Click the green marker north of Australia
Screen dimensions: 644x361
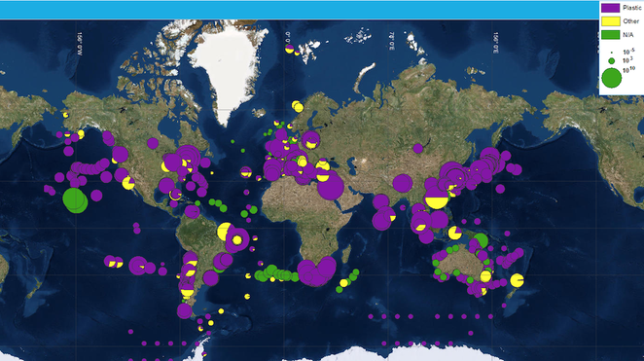481,240
